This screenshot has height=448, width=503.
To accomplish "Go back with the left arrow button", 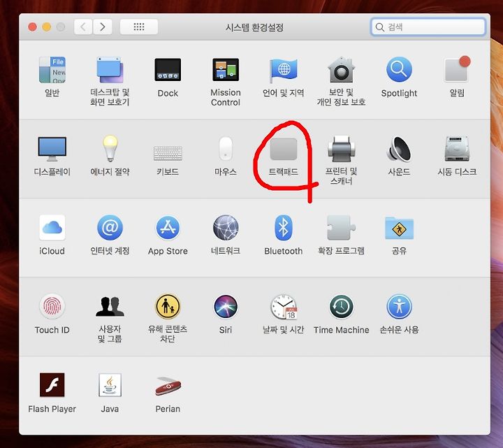I will 83,27.
